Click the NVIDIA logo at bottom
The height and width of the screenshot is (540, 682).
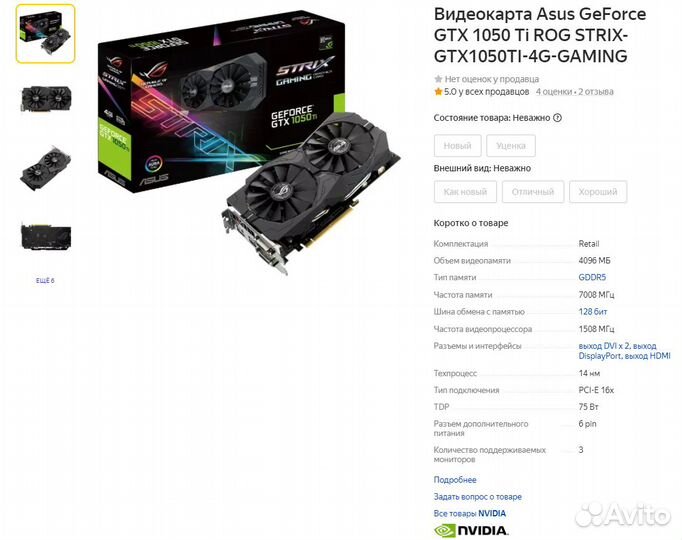point(471,530)
